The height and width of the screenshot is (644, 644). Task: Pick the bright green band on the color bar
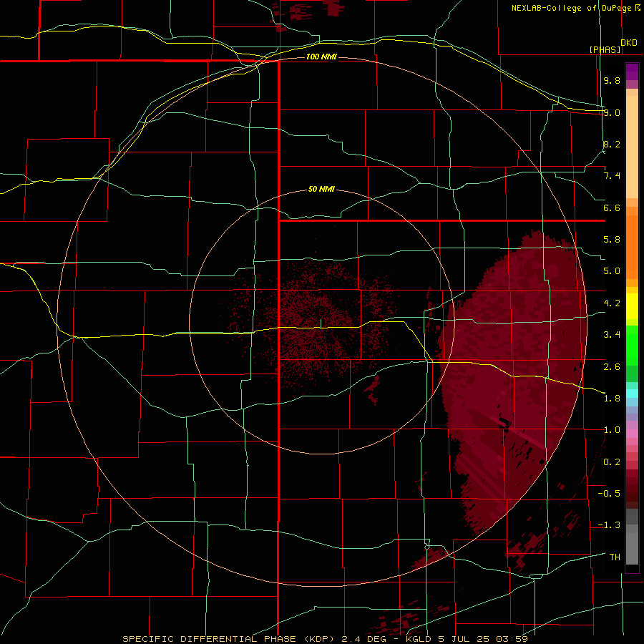pyautogui.click(x=632, y=345)
